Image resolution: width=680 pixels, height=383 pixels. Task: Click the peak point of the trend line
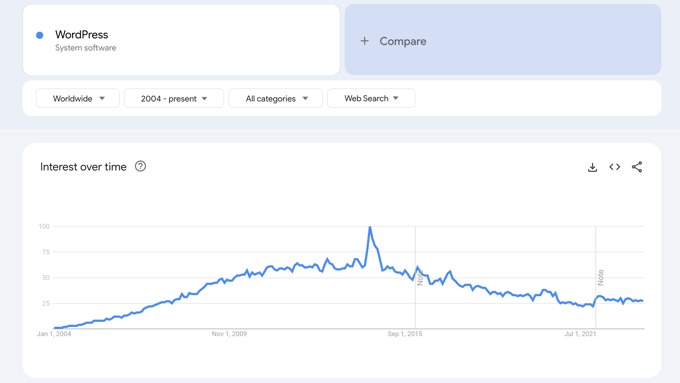tap(370, 227)
